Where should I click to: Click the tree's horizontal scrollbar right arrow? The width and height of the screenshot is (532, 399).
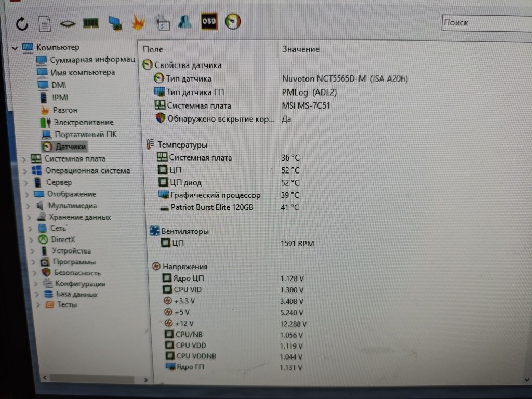click(x=146, y=380)
